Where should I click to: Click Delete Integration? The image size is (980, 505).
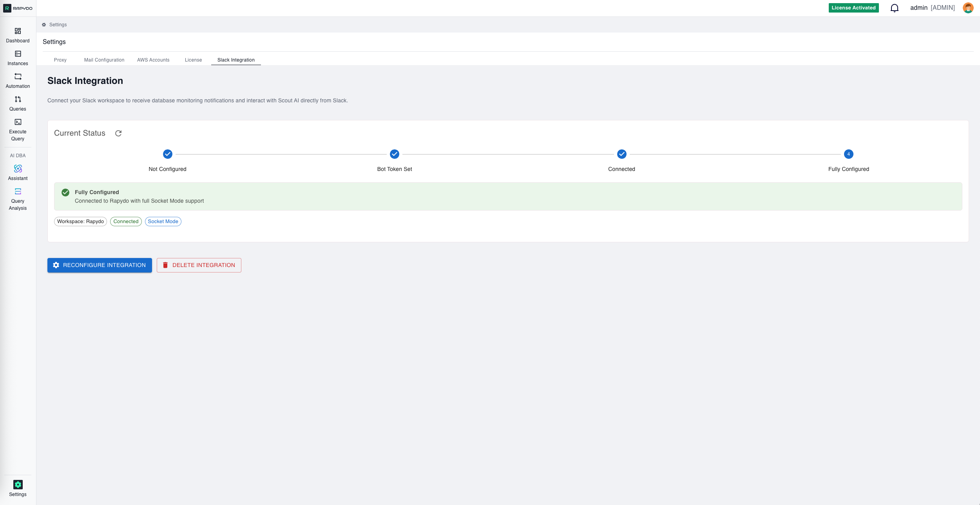click(x=199, y=265)
